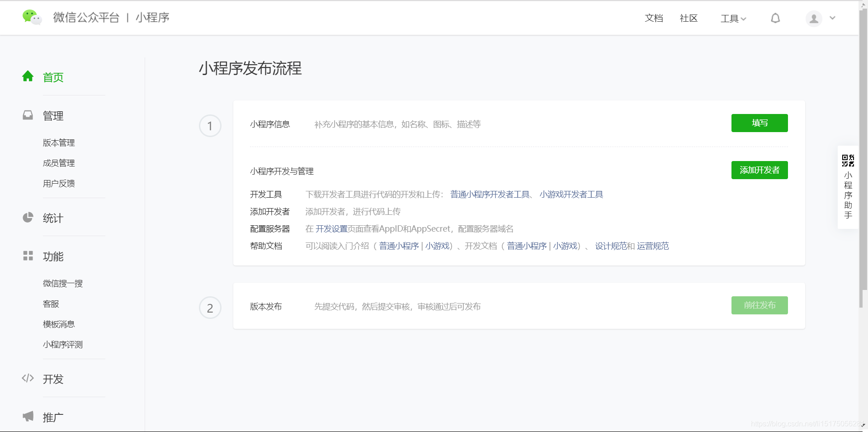868x432 pixels.
Task: Open 小程序评测 in the sidebar
Action: [x=63, y=345]
